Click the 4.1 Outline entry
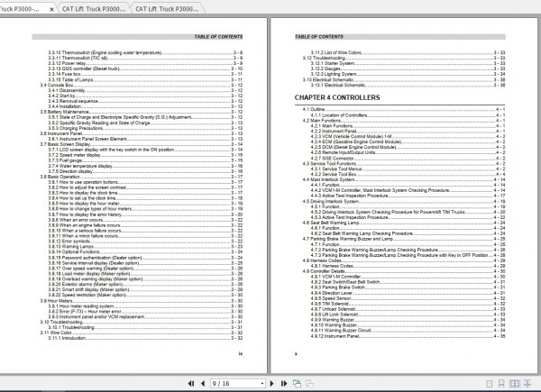 pos(404,109)
